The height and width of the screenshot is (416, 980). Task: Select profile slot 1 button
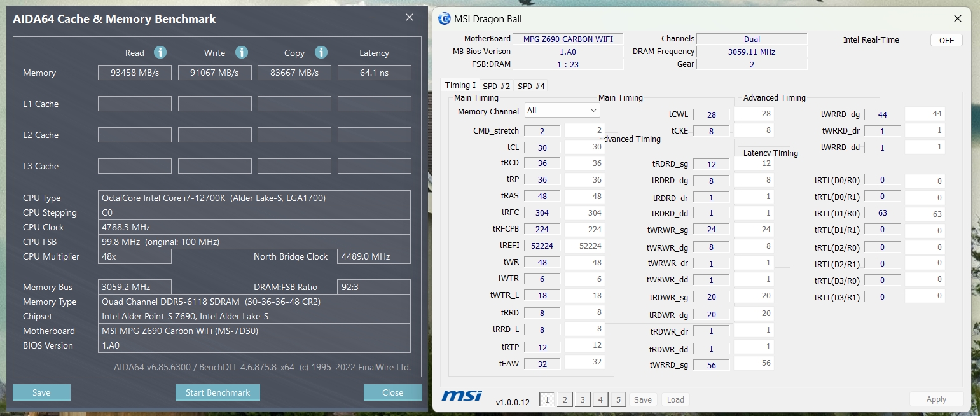(546, 399)
